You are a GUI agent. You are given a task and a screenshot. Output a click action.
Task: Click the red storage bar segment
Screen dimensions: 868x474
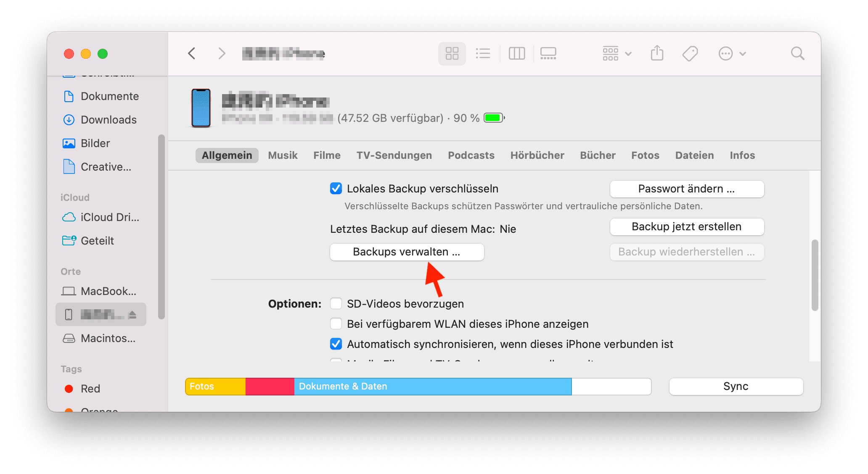pos(270,386)
